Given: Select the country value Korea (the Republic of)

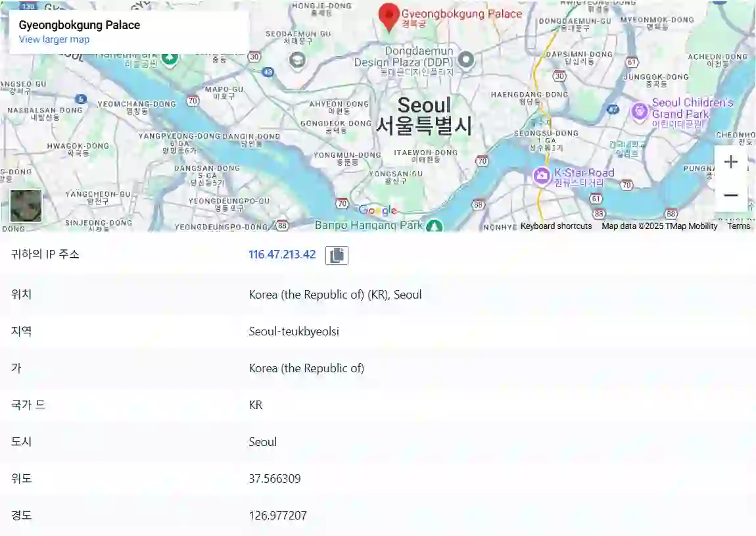Looking at the screenshot, I should click(x=306, y=368).
